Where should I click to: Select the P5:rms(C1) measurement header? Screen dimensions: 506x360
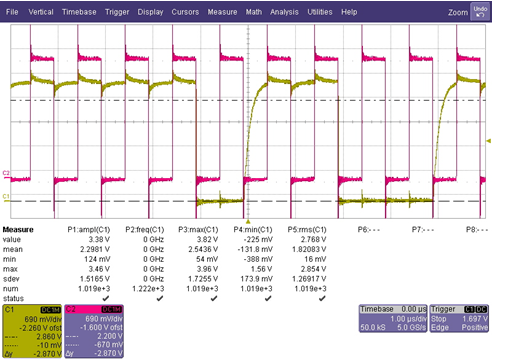tap(307, 230)
